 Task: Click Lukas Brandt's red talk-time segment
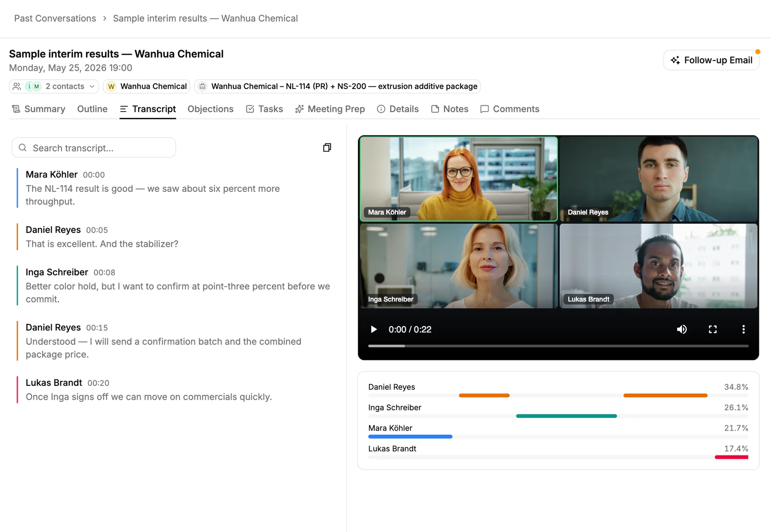point(731,457)
